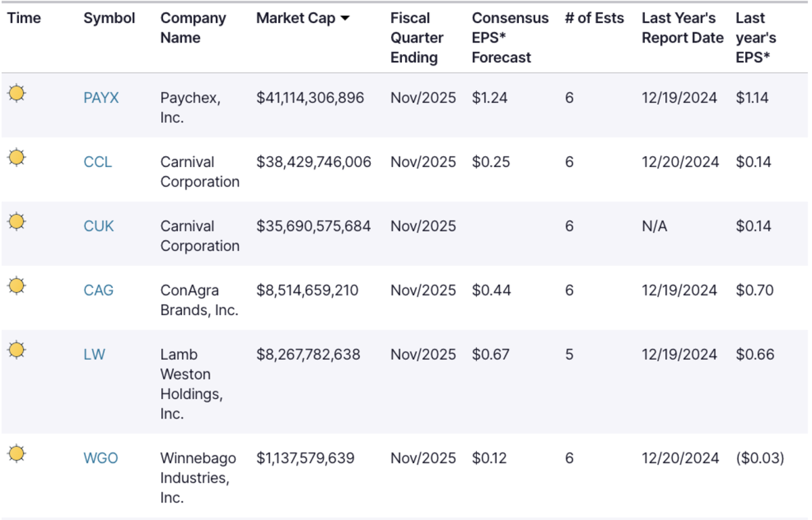The height and width of the screenshot is (520, 812).
Task: Click the sun icon in the PAYX row
Action: pos(17,93)
